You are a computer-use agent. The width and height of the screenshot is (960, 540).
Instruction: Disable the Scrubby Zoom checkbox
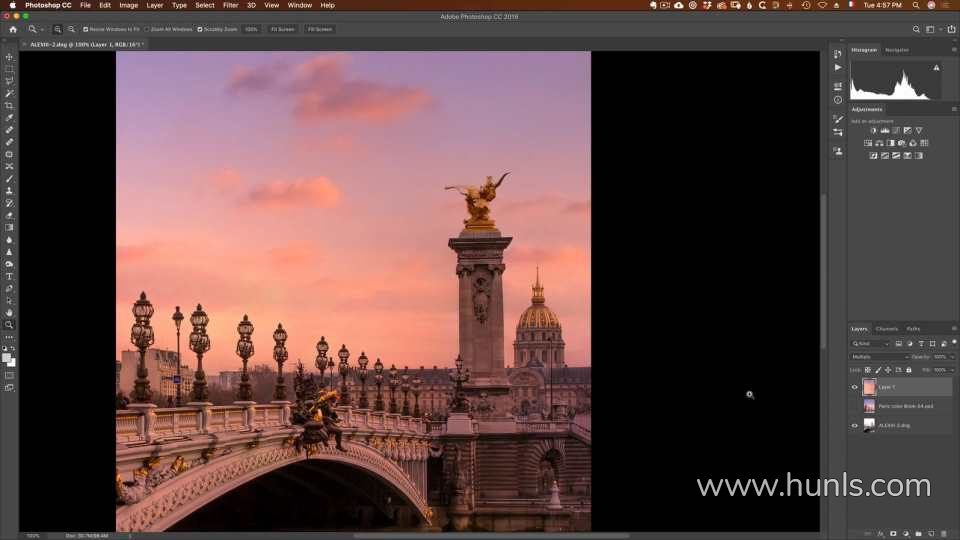200,29
